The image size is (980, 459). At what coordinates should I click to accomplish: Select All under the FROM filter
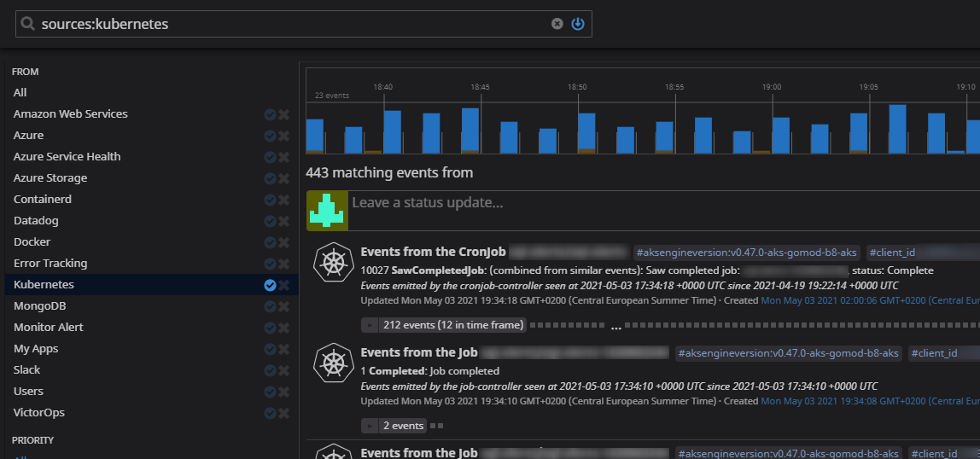click(20, 92)
